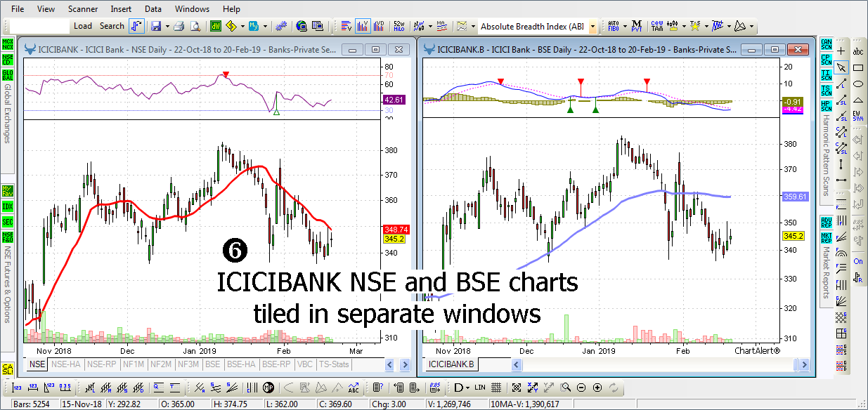Open the Absolute Breadth Index indicator dropdown

pos(592,26)
